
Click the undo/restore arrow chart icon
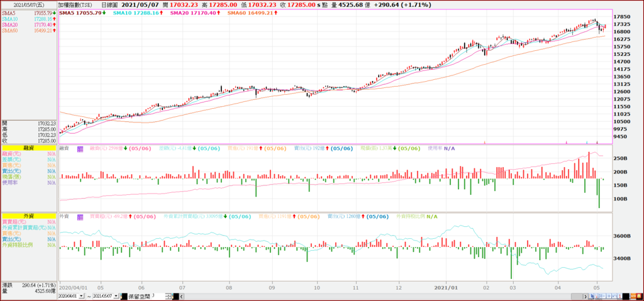614,296
